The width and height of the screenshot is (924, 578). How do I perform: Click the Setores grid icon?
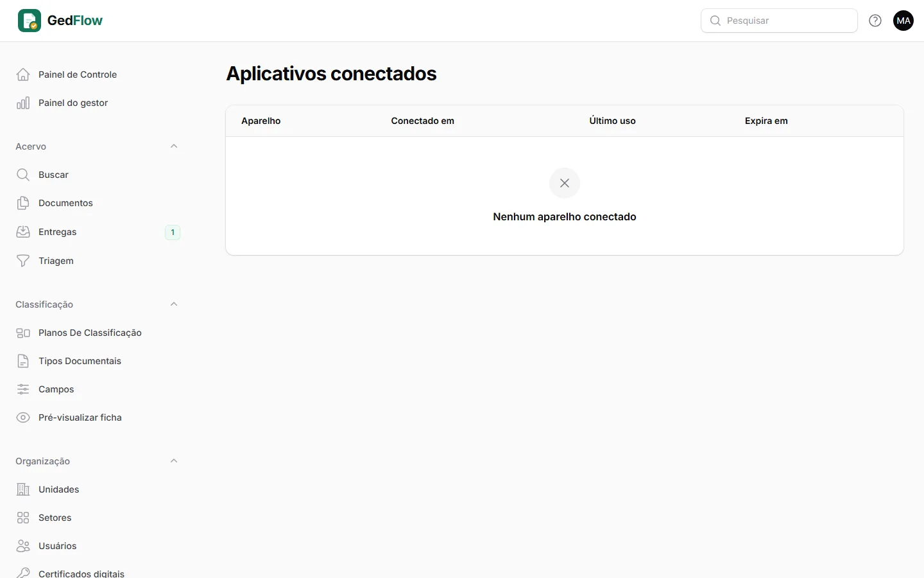coord(23,518)
